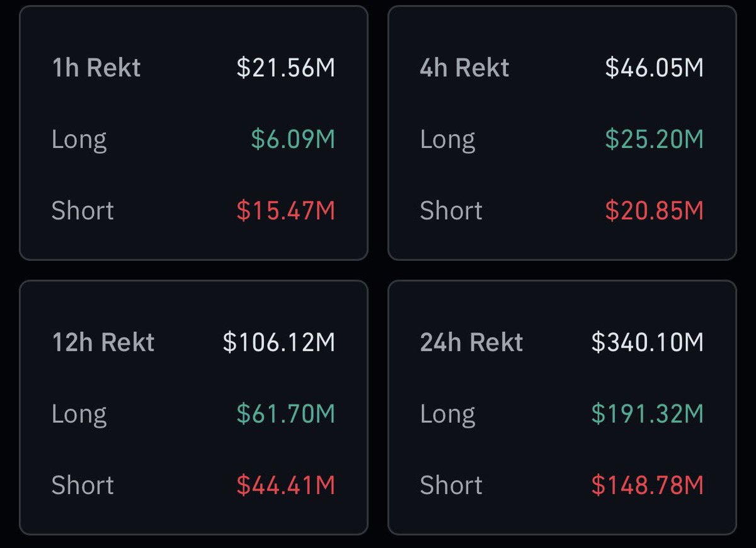This screenshot has width=756, height=548.
Task: Open the 24h Rekt card title
Action: click(471, 342)
